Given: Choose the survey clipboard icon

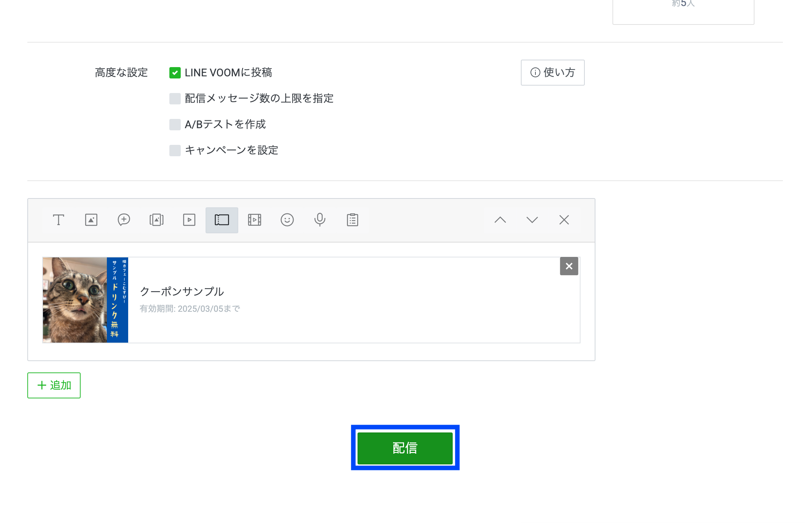Looking at the screenshot, I should click(353, 220).
